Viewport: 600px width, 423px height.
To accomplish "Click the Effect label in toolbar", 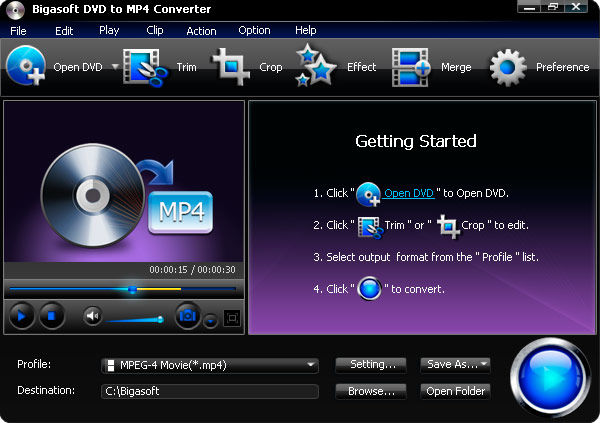I will pos(362,67).
